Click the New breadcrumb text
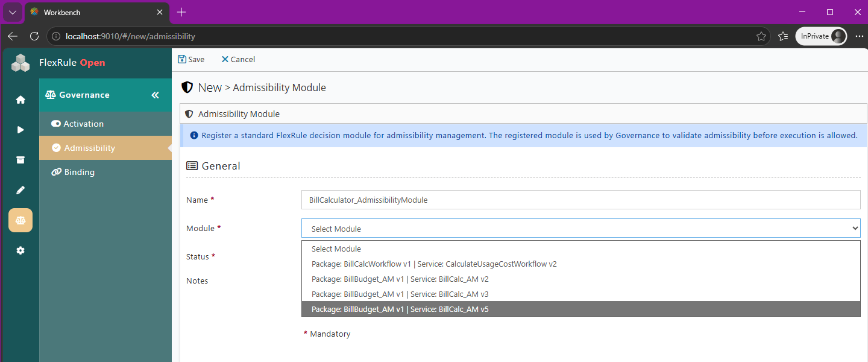The height and width of the screenshot is (362, 868). [210, 87]
